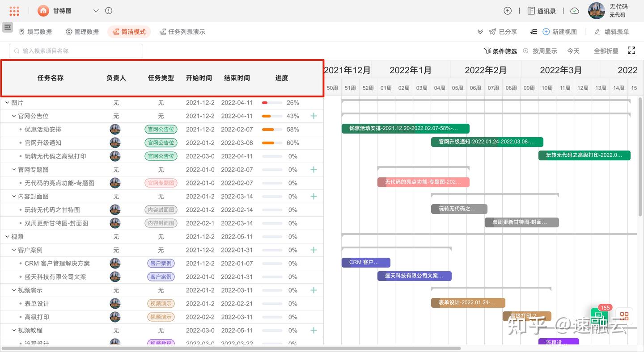The image size is (644, 352).
Task: Add a subtask under 客户案例 using the plus
Action: point(314,250)
